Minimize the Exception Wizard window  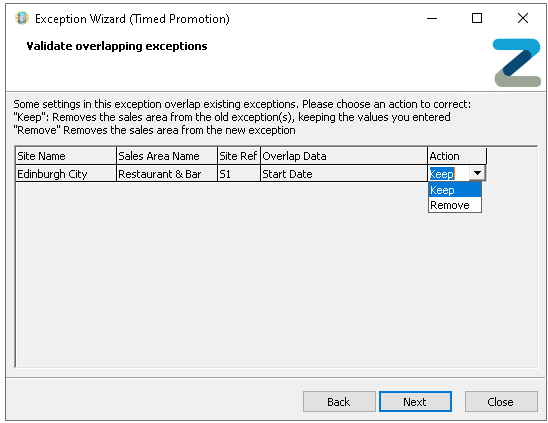click(432, 18)
